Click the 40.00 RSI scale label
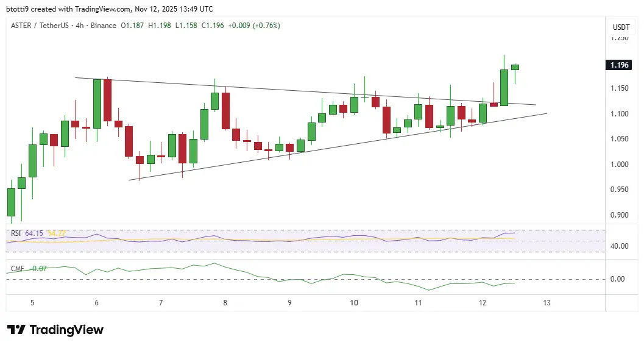 (x=620, y=246)
